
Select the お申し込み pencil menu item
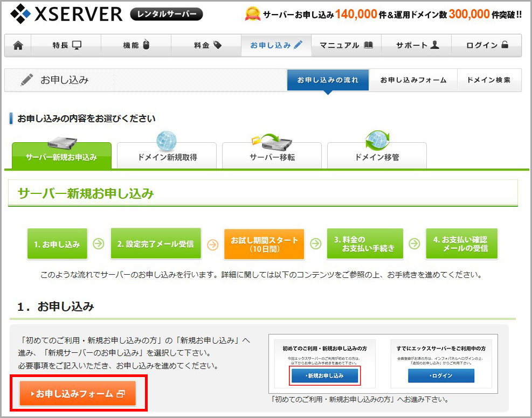[x=276, y=45]
